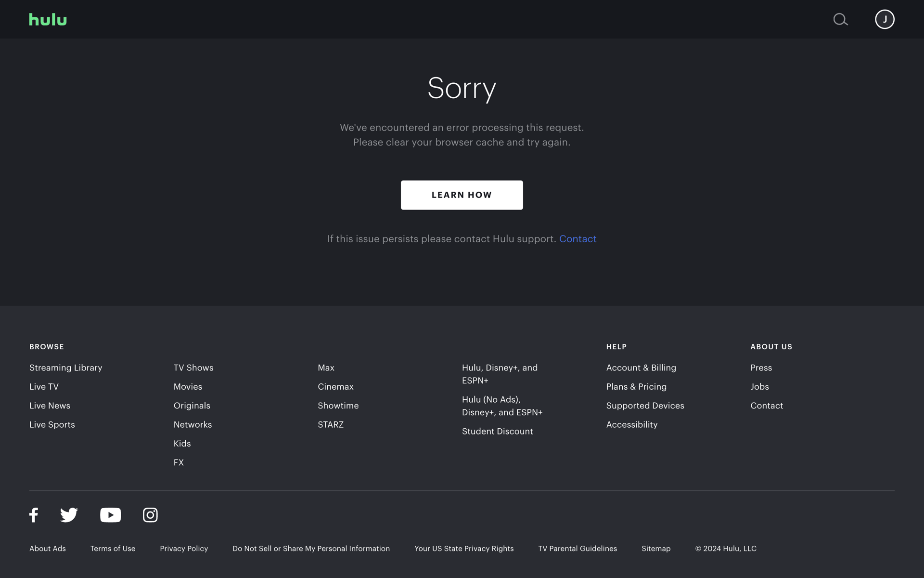
Task: Click the Hulu logo in header
Action: (48, 19)
